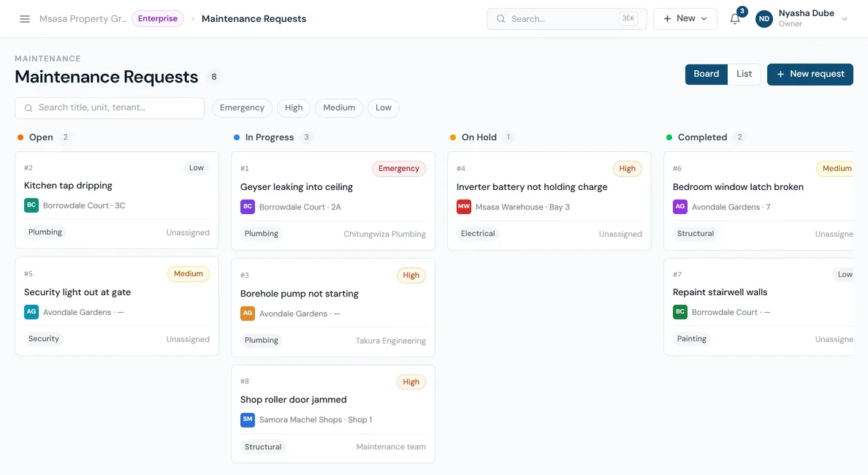Click the New request button
This screenshot has width=868, height=475.
click(810, 75)
